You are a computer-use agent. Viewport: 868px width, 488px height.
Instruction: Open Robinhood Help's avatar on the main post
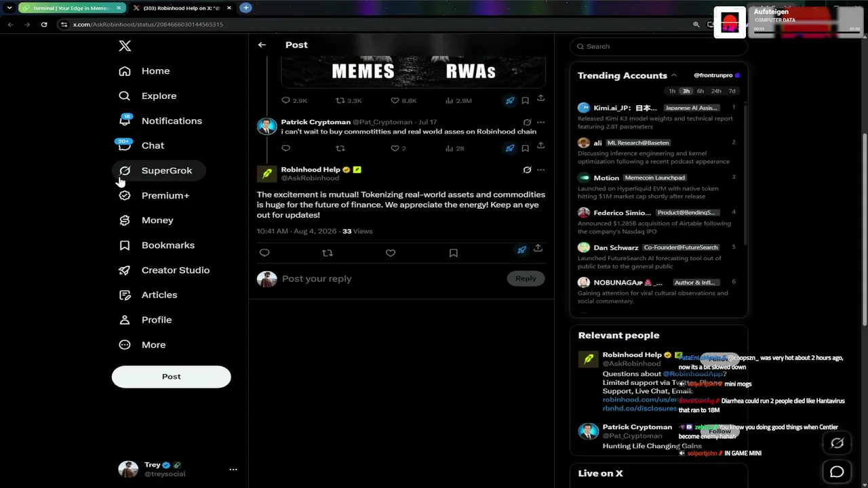point(267,174)
